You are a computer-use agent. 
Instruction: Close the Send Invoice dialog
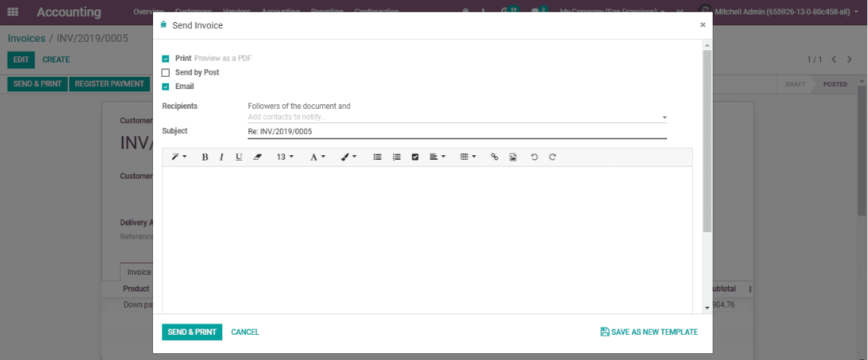703,25
